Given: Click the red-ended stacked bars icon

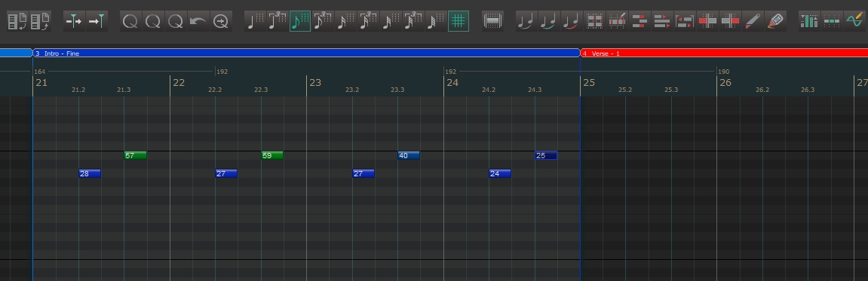Looking at the screenshot, I should [x=640, y=22].
